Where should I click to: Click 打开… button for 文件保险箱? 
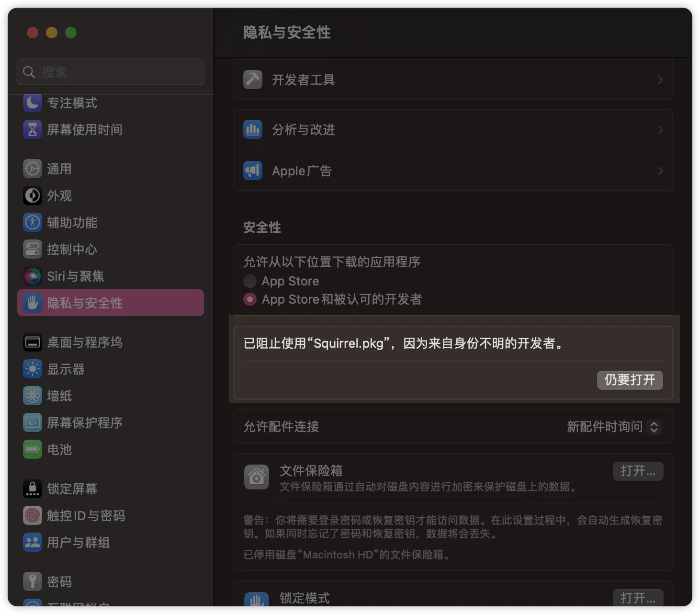(x=638, y=471)
